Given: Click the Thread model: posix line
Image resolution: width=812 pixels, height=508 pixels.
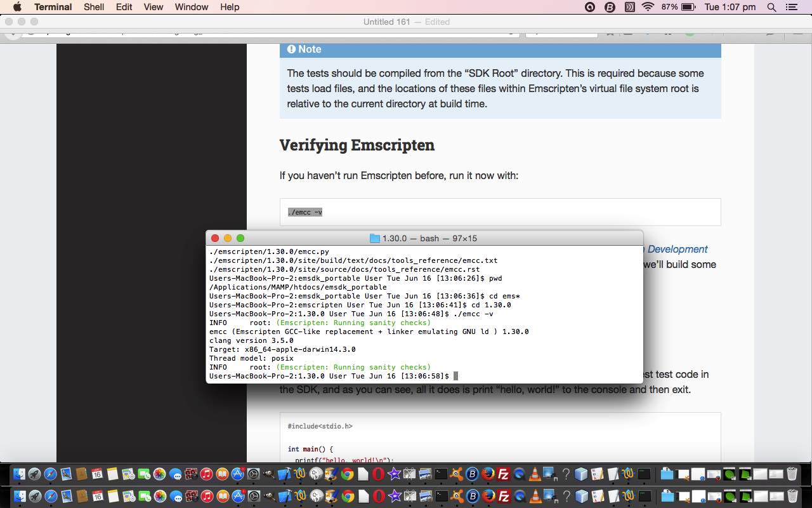Looking at the screenshot, I should (x=251, y=358).
